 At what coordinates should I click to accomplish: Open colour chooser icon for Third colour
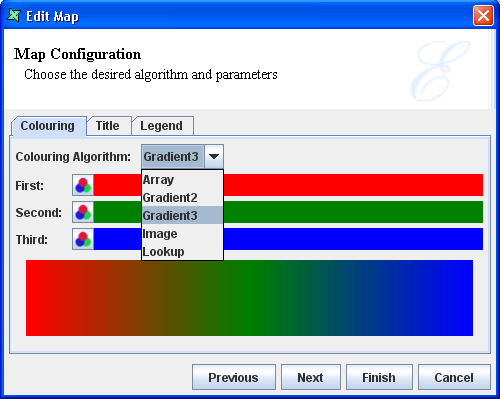click(83, 239)
